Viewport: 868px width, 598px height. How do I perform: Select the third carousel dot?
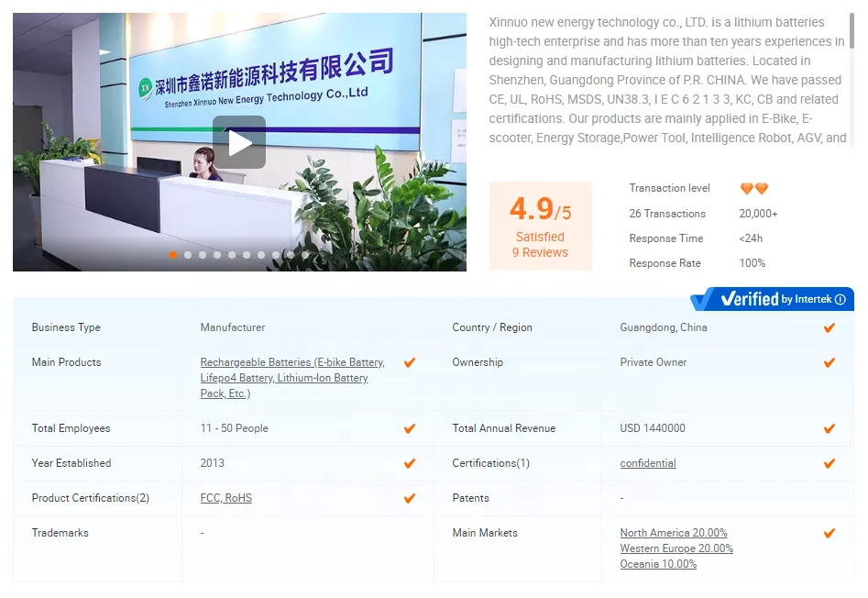click(x=203, y=255)
